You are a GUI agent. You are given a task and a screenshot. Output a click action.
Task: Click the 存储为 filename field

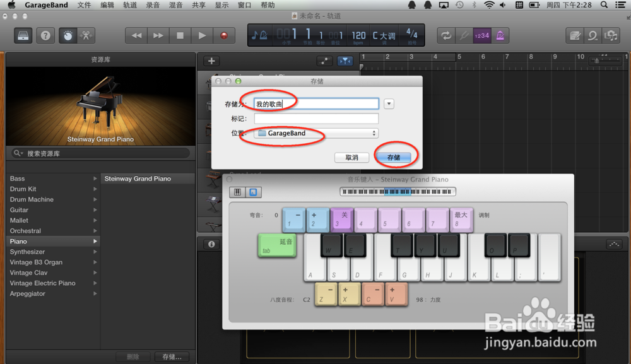pyautogui.click(x=316, y=103)
